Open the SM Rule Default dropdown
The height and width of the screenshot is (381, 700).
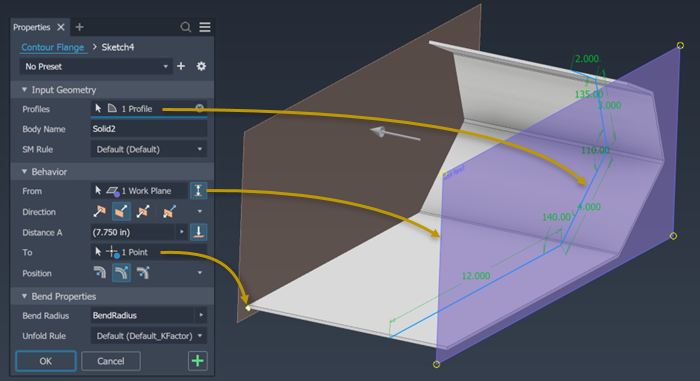pos(149,149)
